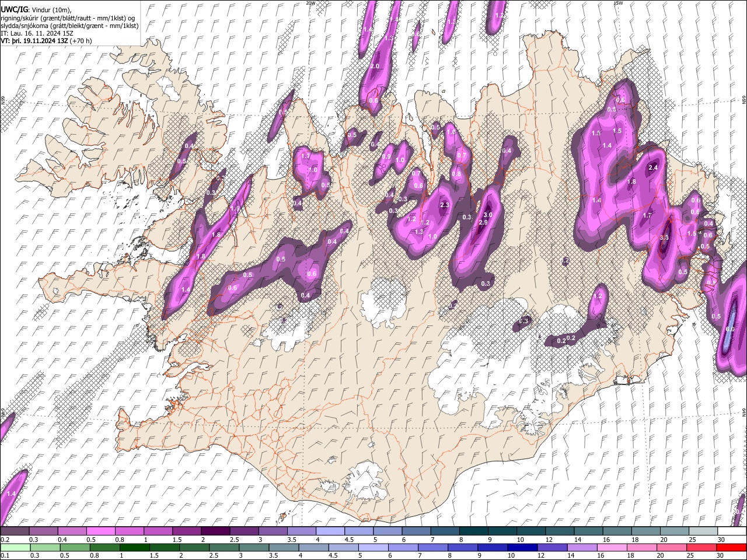Pick the darkest purple 2 swatch in the upper scale

click(215, 531)
